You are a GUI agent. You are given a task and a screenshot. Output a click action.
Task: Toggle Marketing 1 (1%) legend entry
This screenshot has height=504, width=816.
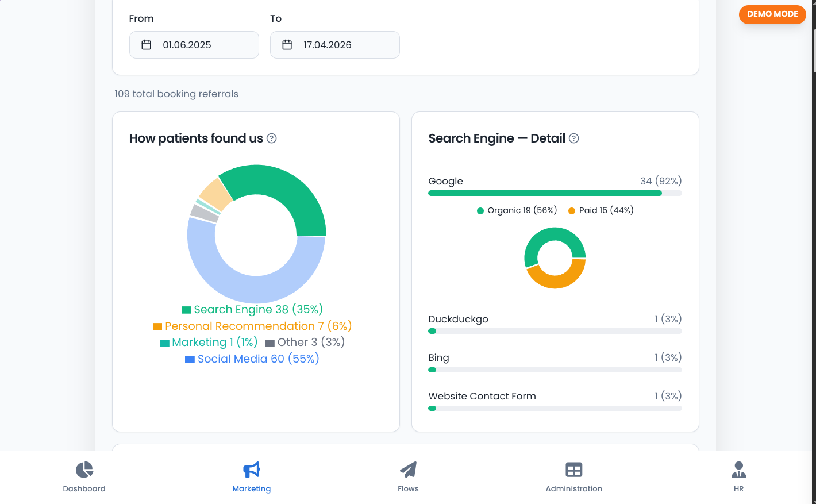pyautogui.click(x=209, y=343)
